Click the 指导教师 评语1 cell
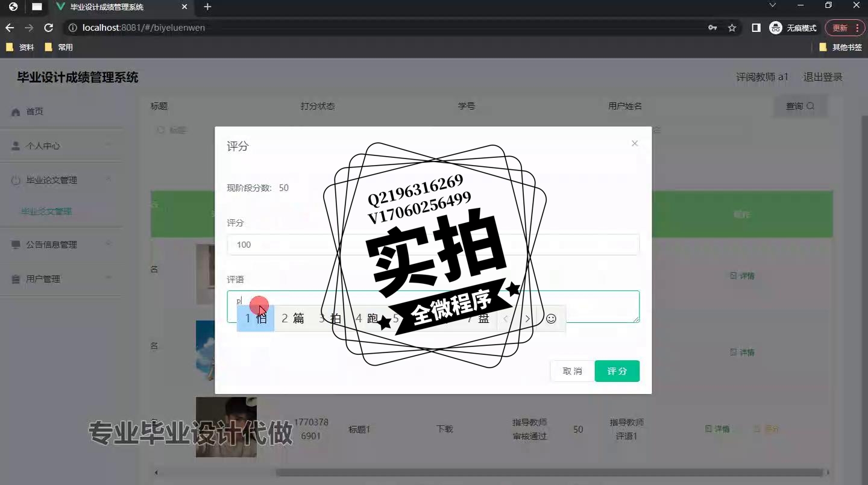Viewport: 868px width, 485px height. [x=627, y=429]
